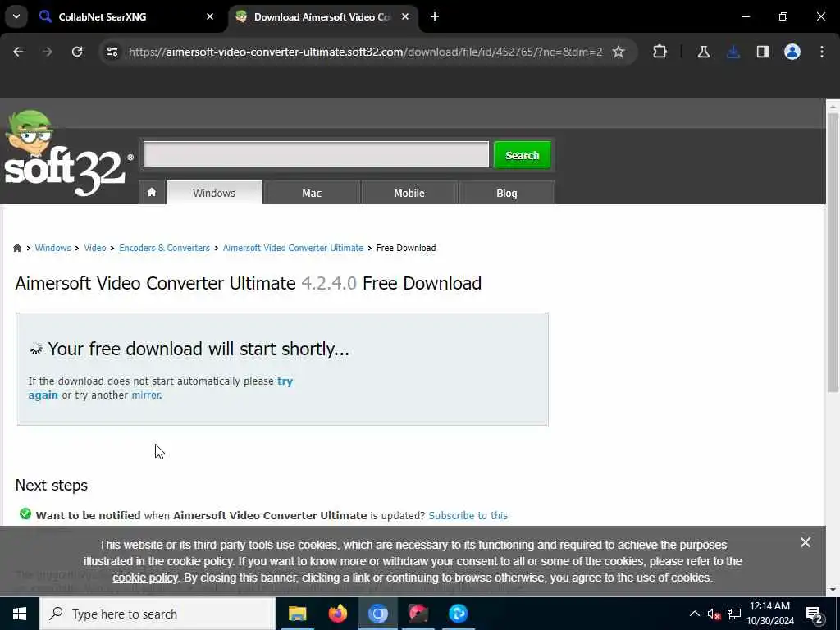
Task: Open a new browser tab
Action: (435, 16)
